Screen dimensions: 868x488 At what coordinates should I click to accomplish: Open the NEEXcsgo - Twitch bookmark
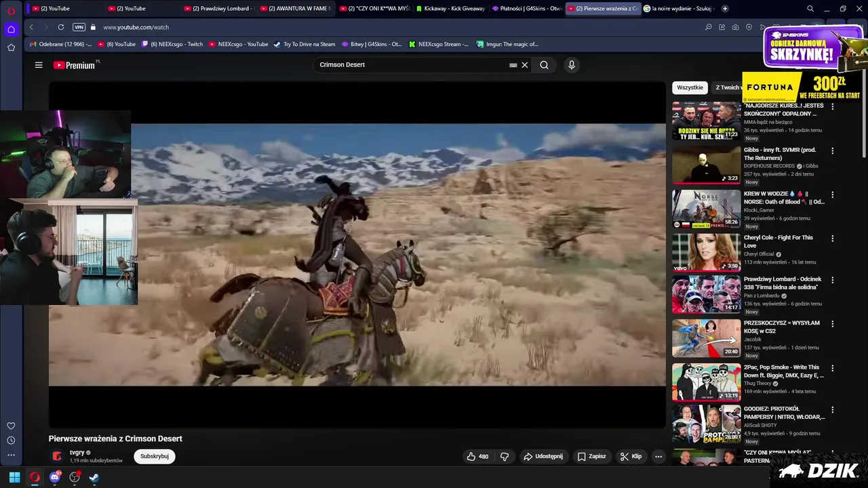point(172,44)
